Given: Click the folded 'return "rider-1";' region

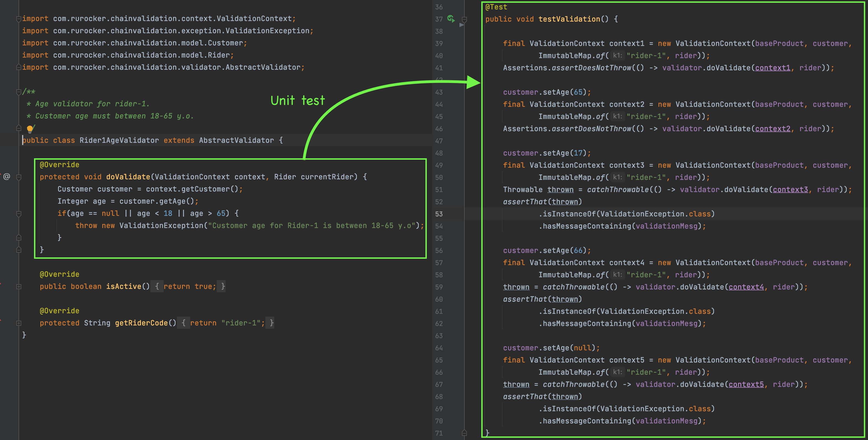Looking at the screenshot, I should pyautogui.click(x=225, y=323).
